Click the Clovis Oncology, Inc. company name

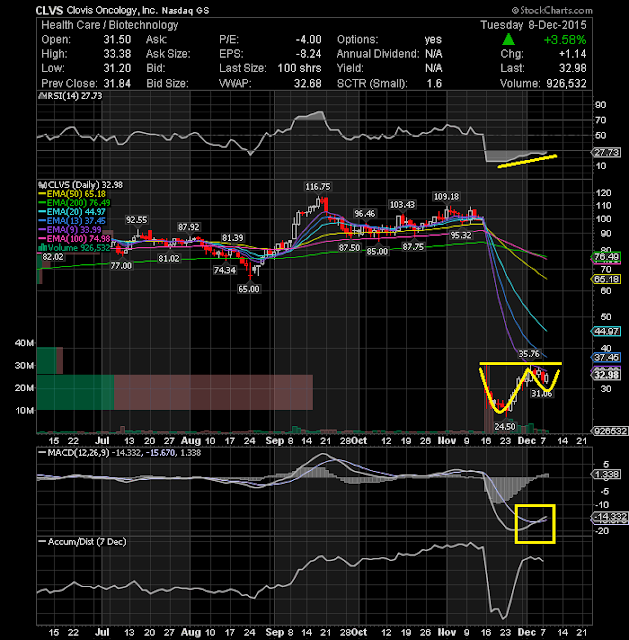[112, 10]
